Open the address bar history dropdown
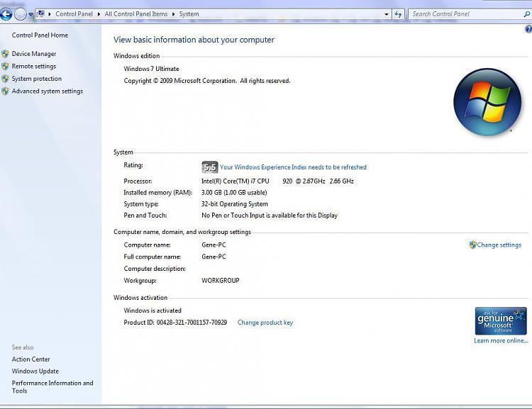 (x=387, y=14)
